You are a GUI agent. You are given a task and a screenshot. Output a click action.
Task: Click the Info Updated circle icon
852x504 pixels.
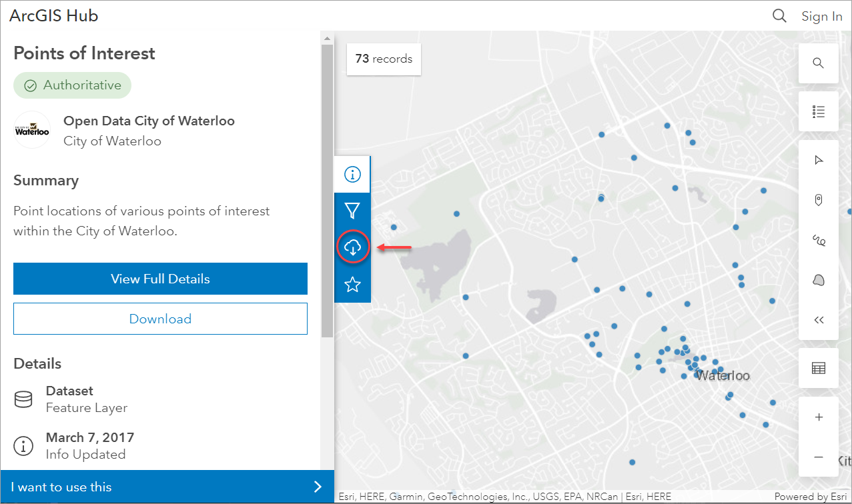(23, 446)
